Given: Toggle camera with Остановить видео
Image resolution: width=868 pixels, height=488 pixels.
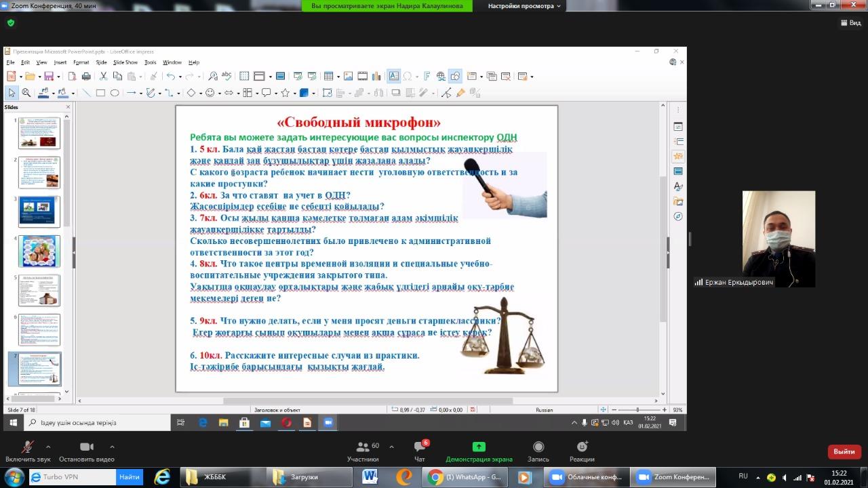Looking at the screenshot, I should [87, 451].
